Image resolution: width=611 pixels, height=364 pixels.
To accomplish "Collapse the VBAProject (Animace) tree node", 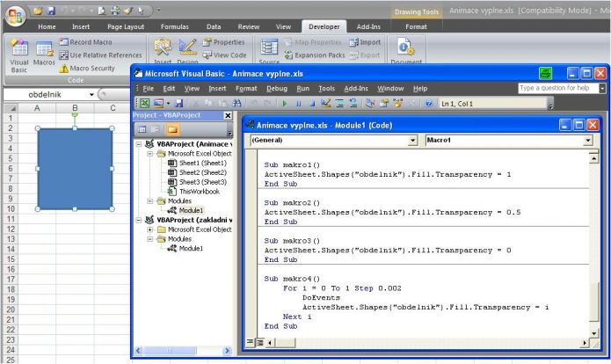I will point(139,144).
